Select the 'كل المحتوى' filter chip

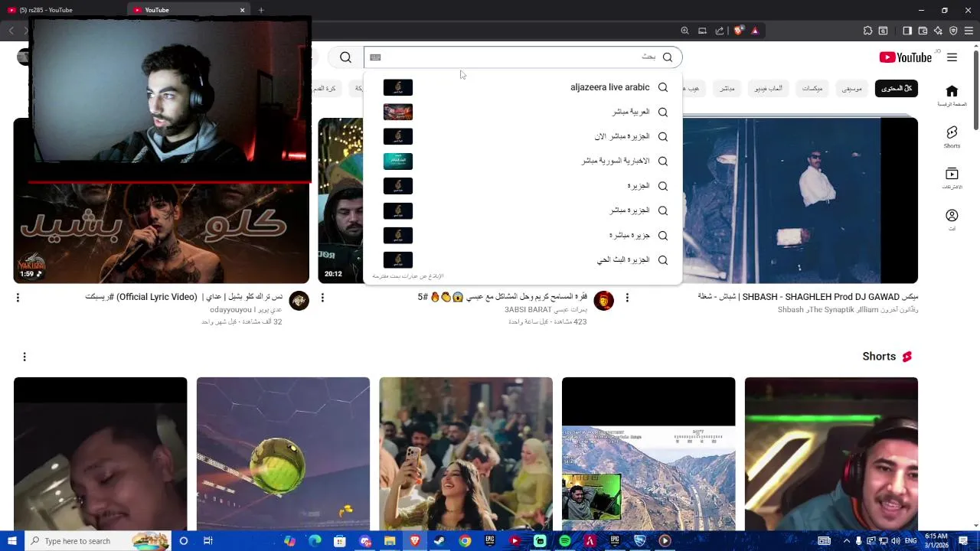pos(897,89)
